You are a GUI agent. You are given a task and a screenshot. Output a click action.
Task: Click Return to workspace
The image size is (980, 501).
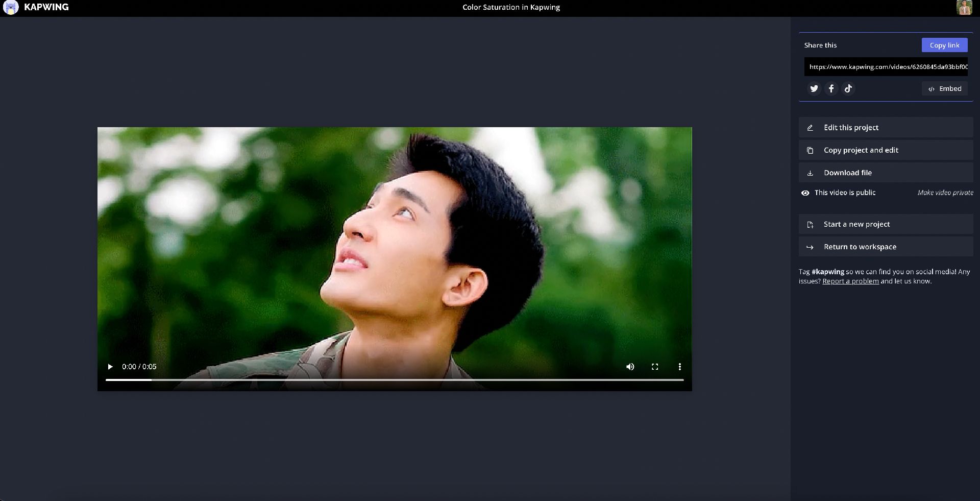pos(886,247)
